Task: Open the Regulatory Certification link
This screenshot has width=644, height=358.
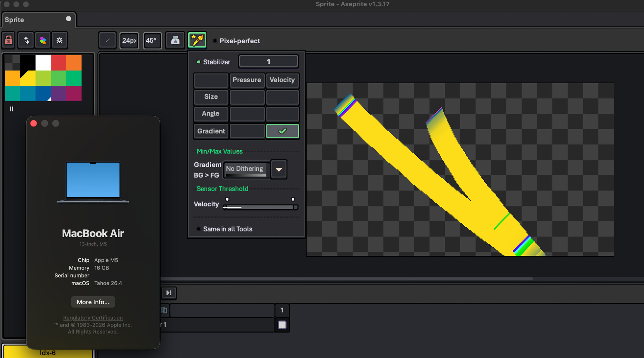Action: (93, 318)
